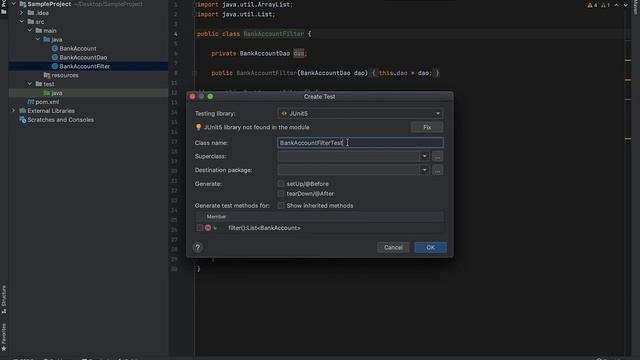The width and height of the screenshot is (640, 360).
Task: Click the External Libraries icon
Action: (23, 111)
